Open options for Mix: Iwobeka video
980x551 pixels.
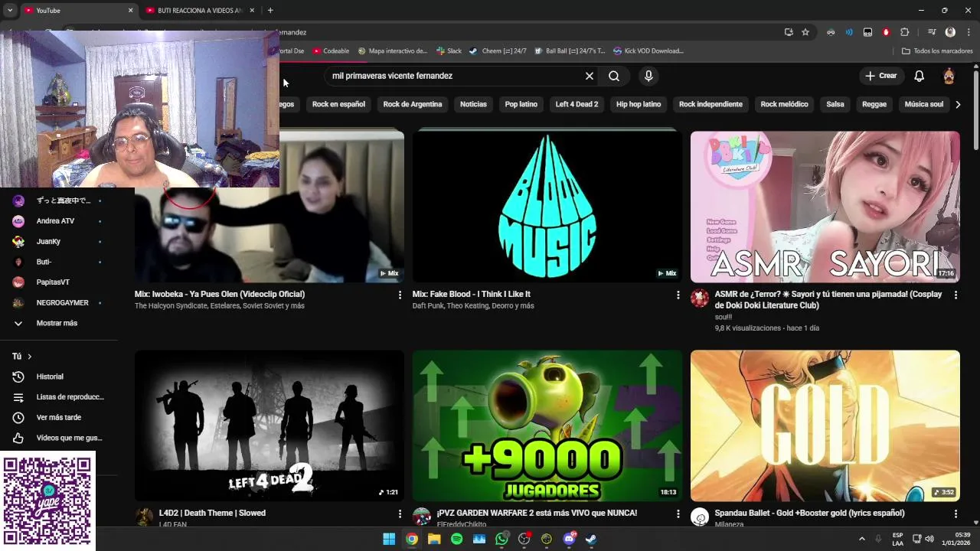tap(400, 295)
